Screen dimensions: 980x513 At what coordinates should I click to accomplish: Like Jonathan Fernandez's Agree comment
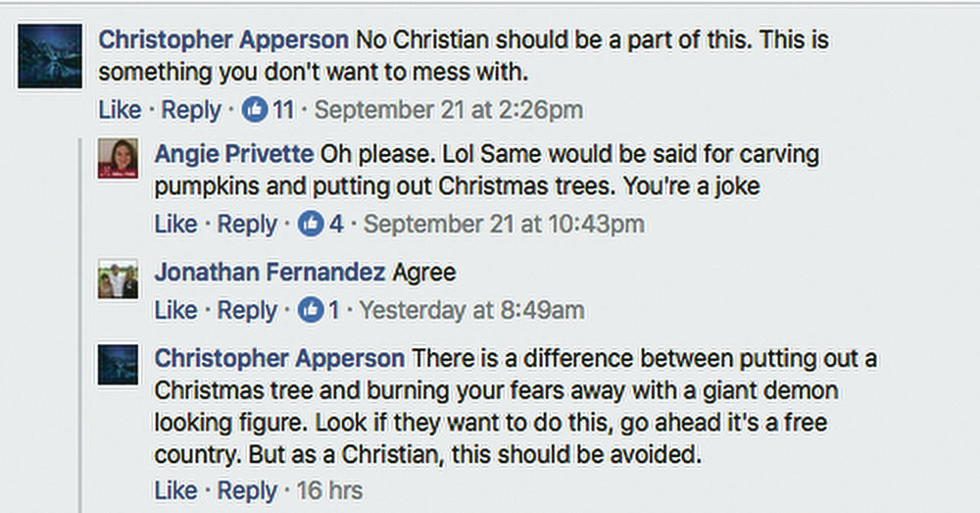click(x=175, y=311)
